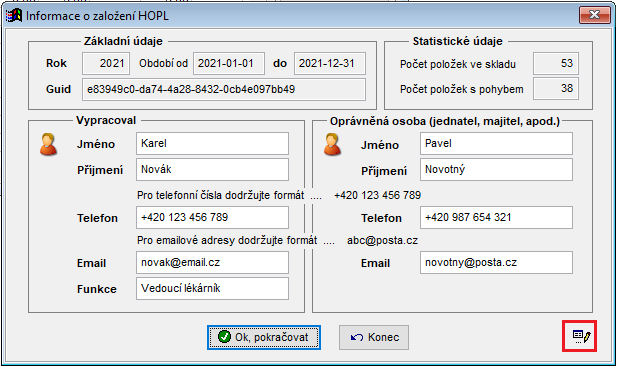Click the Počet položek ve skladu field
Screen dimensions: 618x369
click(x=556, y=63)
